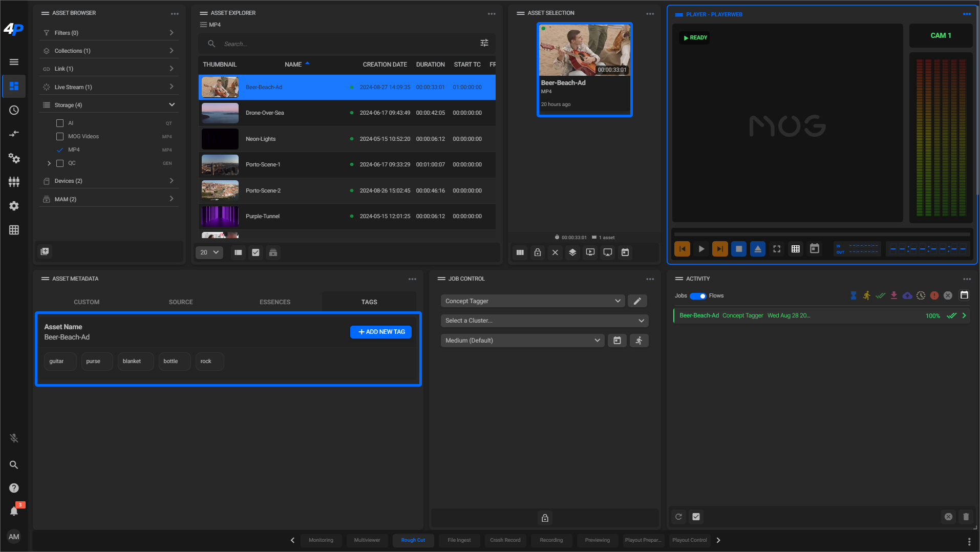Expand Collections (1) in Asset Browser
The height and width of the screenshot is (552, 980).
point(109,51)
